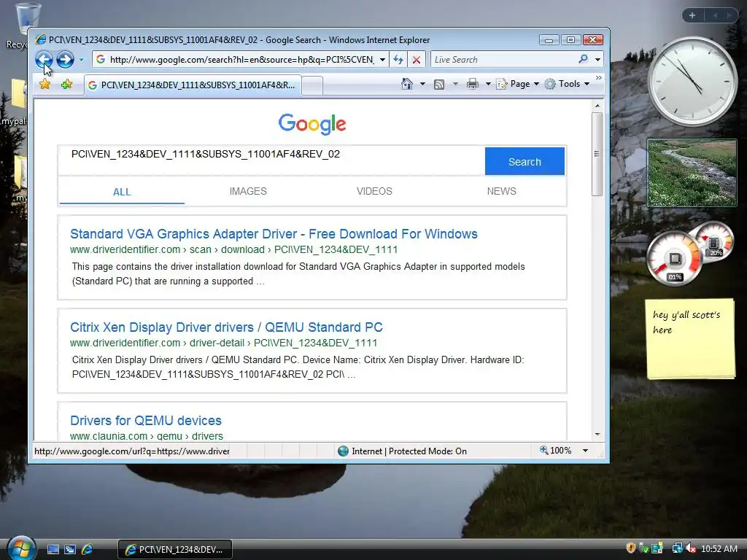The image size is (747, 560).
Task: Expand the Home button dropdown arrow
Action: click(422, 84)
